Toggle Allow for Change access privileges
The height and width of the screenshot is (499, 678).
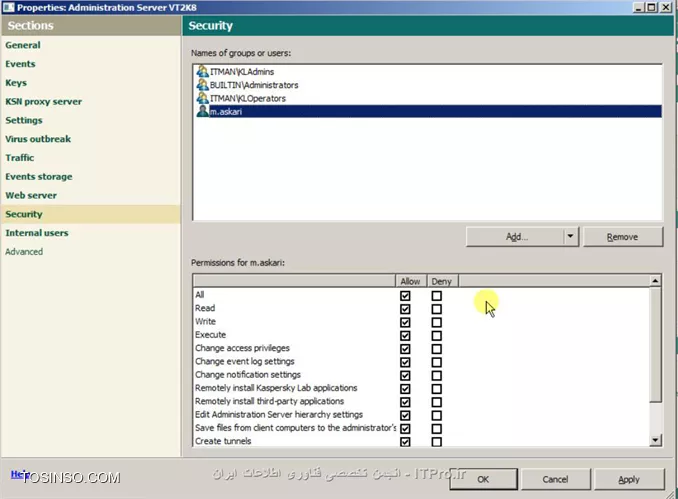coord(405,349)
